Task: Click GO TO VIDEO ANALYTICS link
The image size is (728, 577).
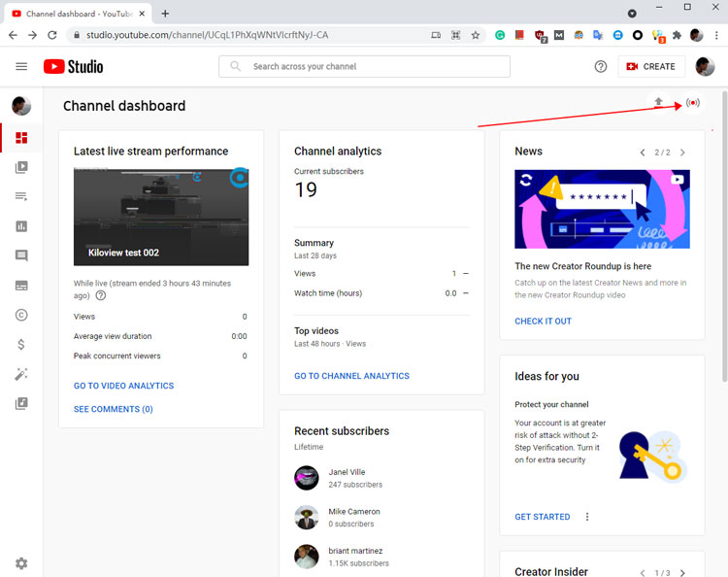Action: (123, 386)
